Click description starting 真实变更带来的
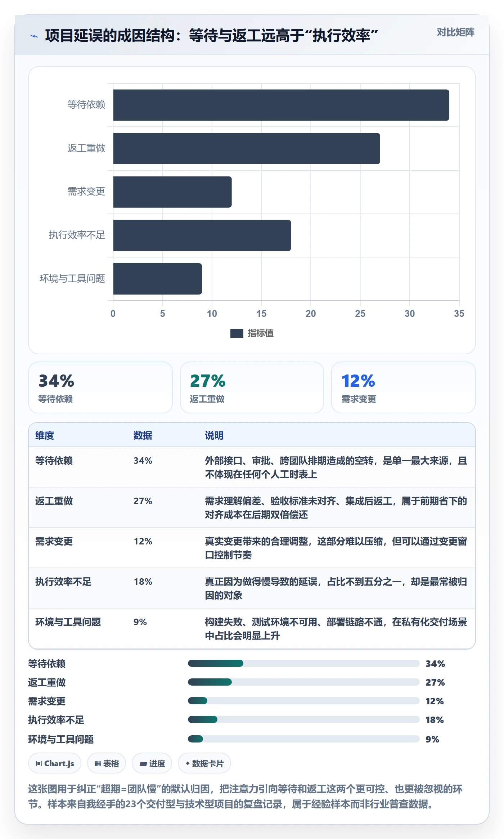This screenshot has height=839, width=504. [x=336, y=548]
